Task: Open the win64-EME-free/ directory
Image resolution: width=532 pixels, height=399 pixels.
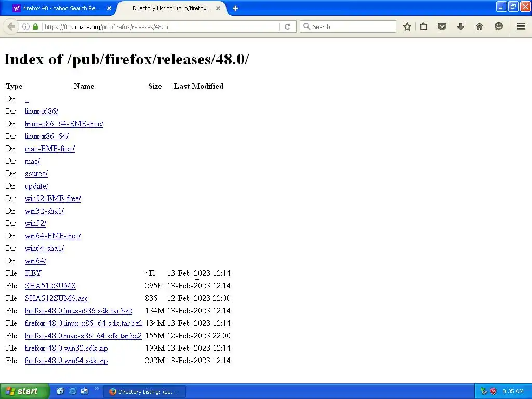Action: click(x=53, y=236)
